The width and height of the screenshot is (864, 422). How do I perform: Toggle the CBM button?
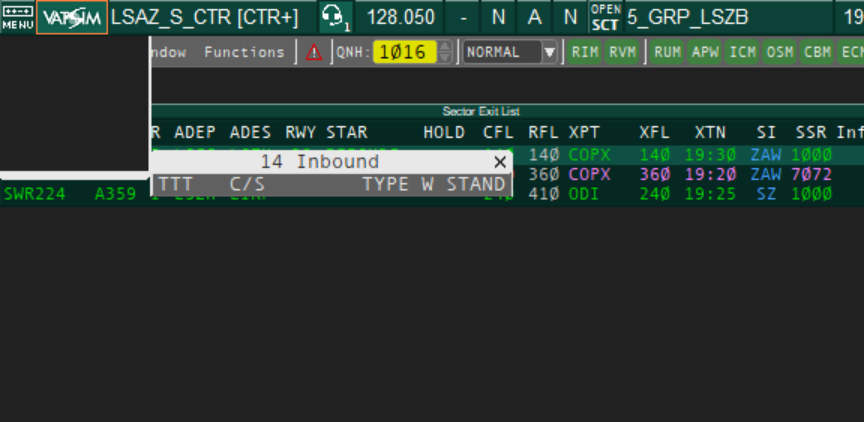click(816, 53)
